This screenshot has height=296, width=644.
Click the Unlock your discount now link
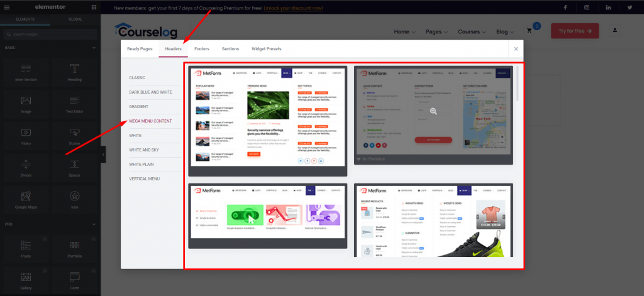[293, 8]
